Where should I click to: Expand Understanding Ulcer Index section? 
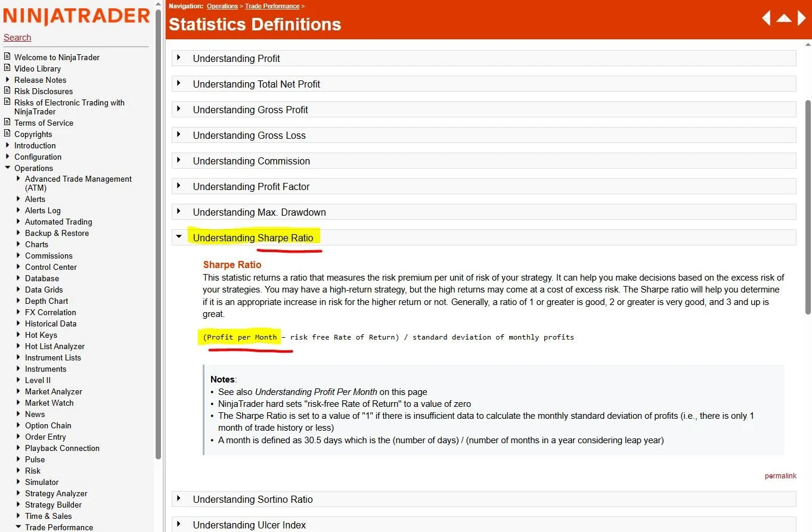click(x=484, y=525)
